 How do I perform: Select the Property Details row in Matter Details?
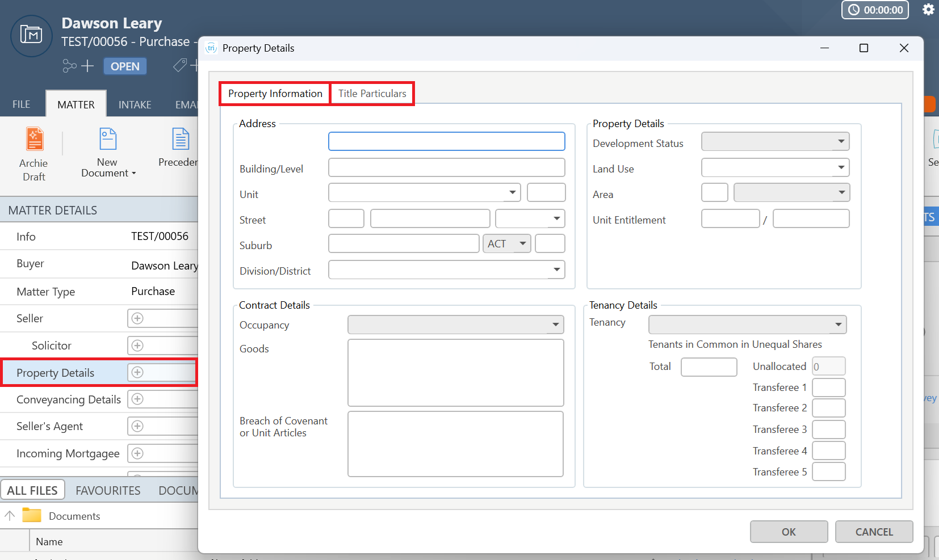click(99, 373)
